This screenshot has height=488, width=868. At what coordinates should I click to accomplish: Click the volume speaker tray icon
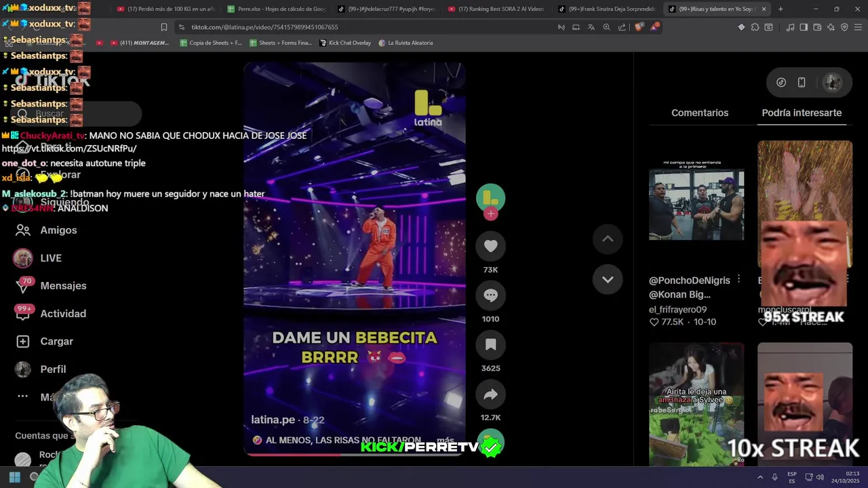pos(820,477)
